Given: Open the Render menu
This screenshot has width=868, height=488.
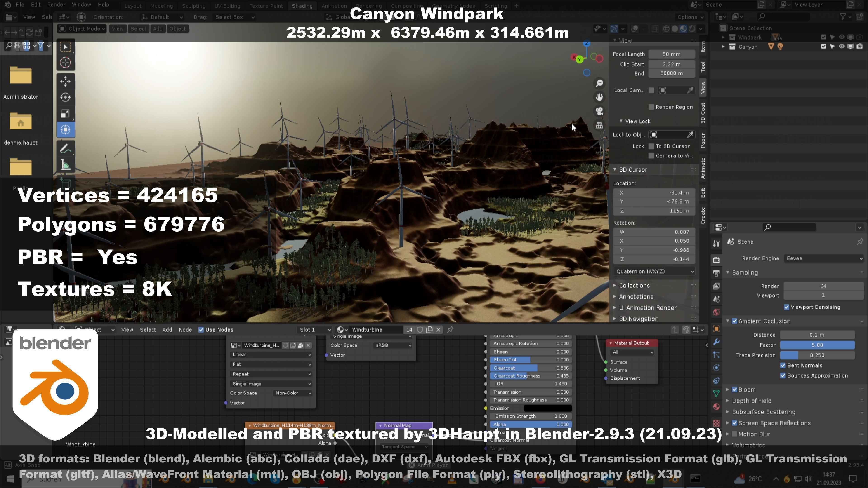Looking at the screenshot, I should 56,5.
